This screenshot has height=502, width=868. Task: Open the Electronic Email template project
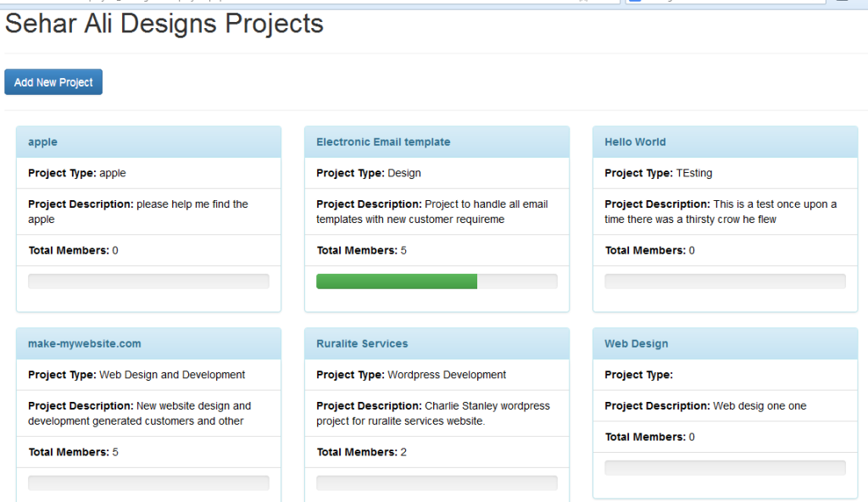[383, 142]
